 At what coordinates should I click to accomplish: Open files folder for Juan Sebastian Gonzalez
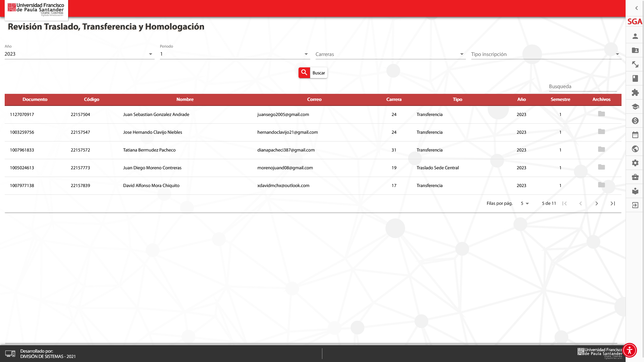pos(601,114)
